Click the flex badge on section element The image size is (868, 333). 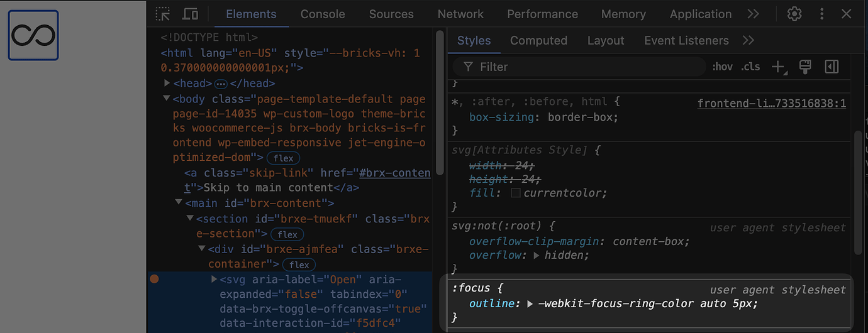(287, 234)
